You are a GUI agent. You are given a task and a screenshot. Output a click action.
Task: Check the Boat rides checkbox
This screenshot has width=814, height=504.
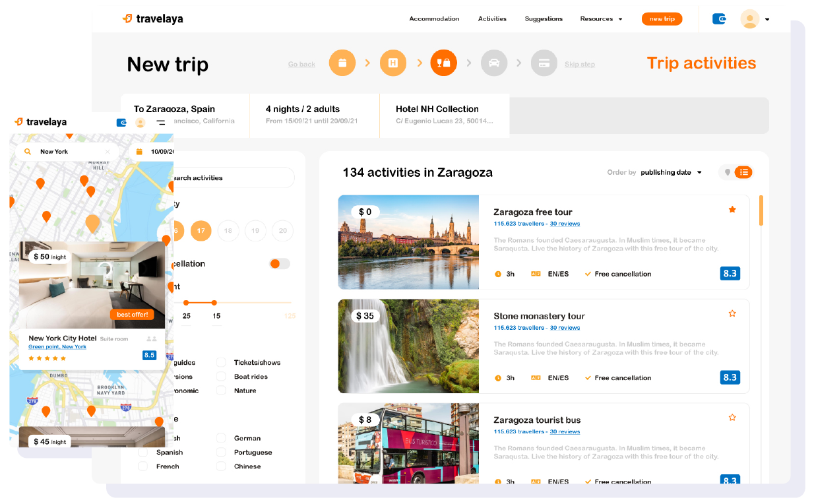click(x=222, y=377)
